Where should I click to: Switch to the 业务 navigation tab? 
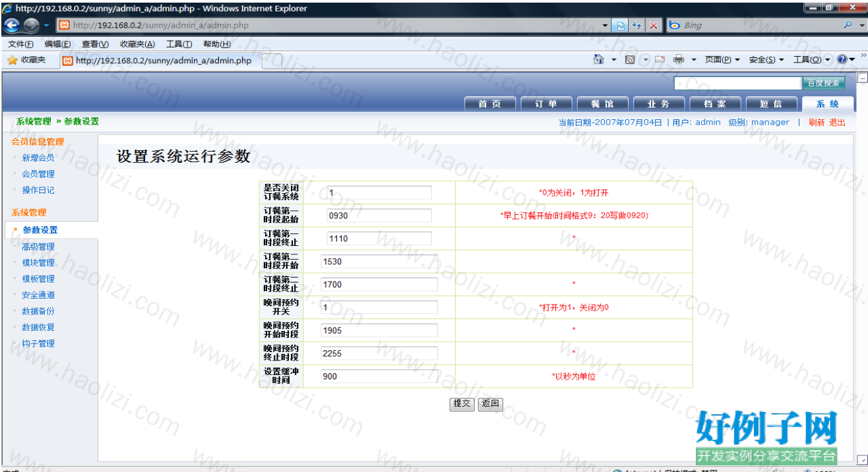point(658,104)
